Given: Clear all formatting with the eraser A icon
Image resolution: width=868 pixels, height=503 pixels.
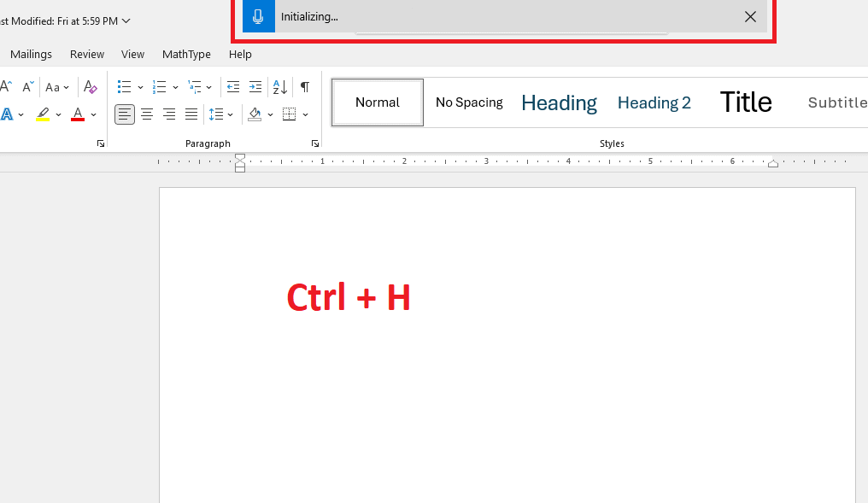Looking at the screenshot, I should coord(91,87).
